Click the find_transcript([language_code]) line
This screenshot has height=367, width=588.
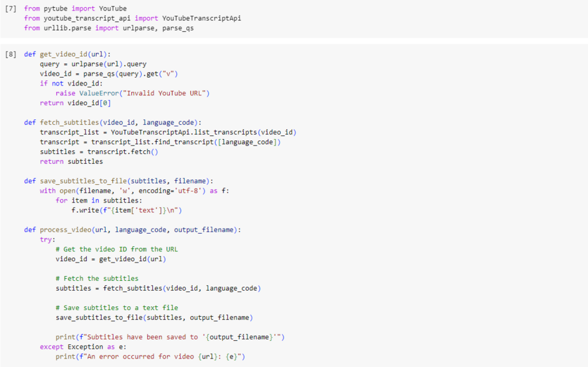(160, 142)
